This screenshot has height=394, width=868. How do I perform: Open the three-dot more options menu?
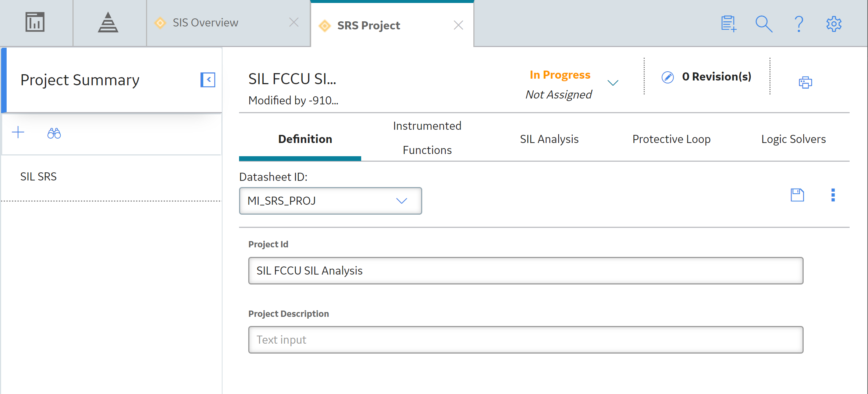coord(833,195)
